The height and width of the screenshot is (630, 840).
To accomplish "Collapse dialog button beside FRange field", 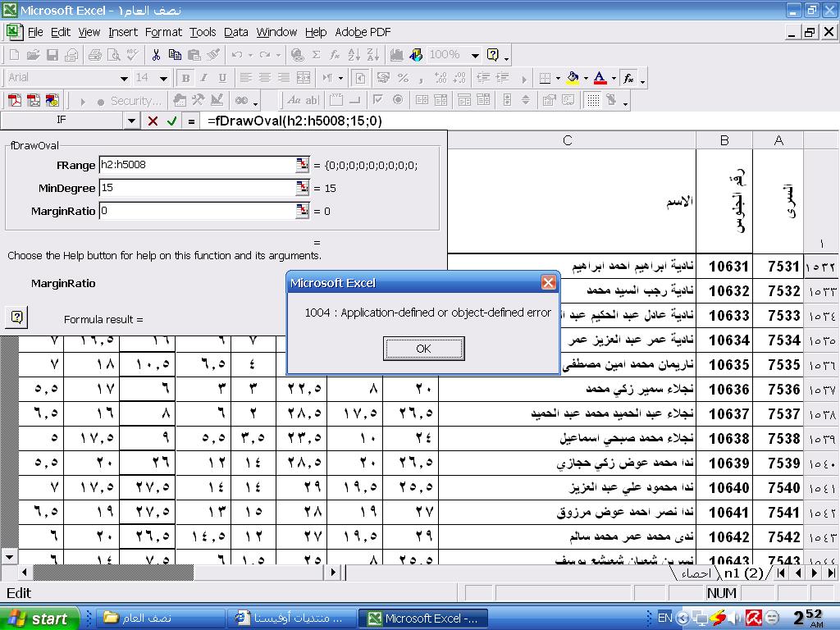I will [302, 164].
